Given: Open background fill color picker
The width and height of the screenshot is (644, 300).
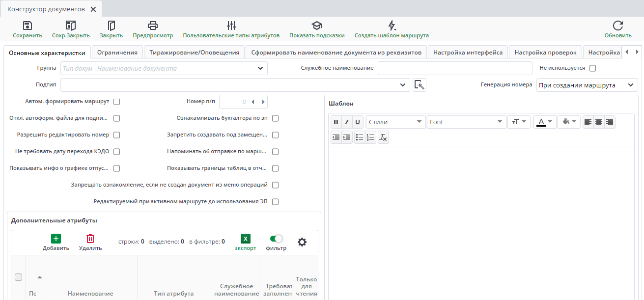Looking at the screenshot, I should pyautogui.click(x=569, y=122).
